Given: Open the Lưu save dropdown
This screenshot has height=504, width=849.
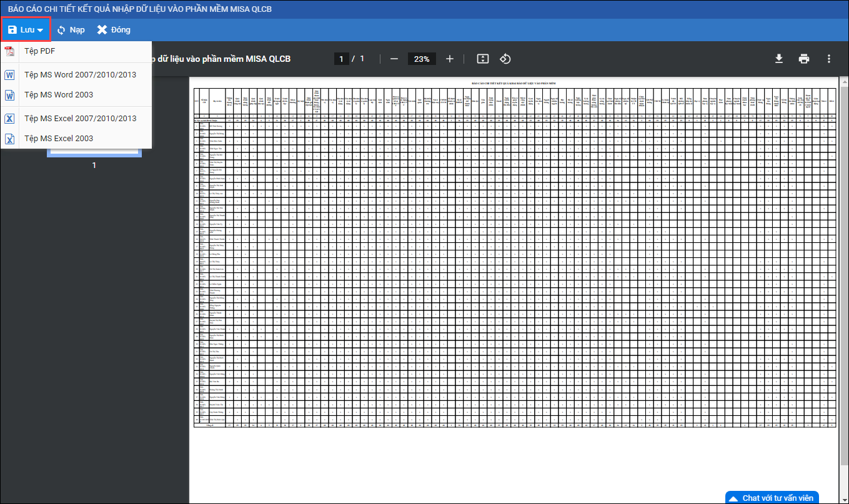Looking at the screenshot, I should pos(26,30).
